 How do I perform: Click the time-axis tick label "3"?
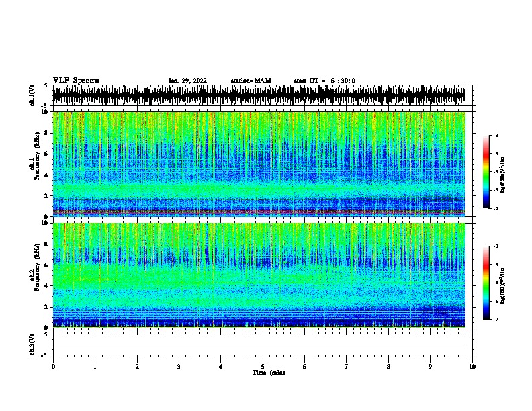179,367
